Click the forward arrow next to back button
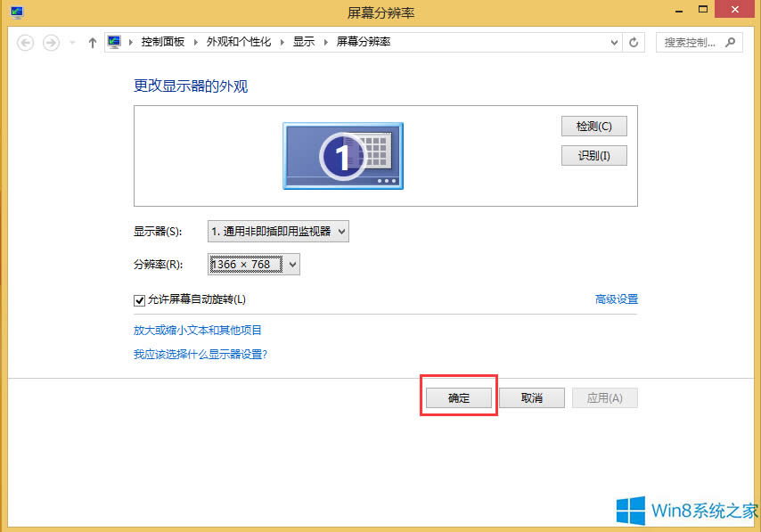 (x=51, y=42)
